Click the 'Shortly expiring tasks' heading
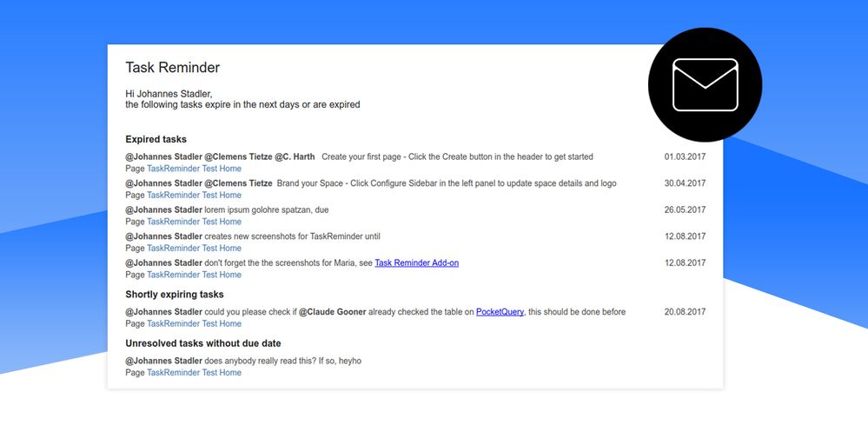This screenshot has height=425, width=868. [x=175, y=295]
